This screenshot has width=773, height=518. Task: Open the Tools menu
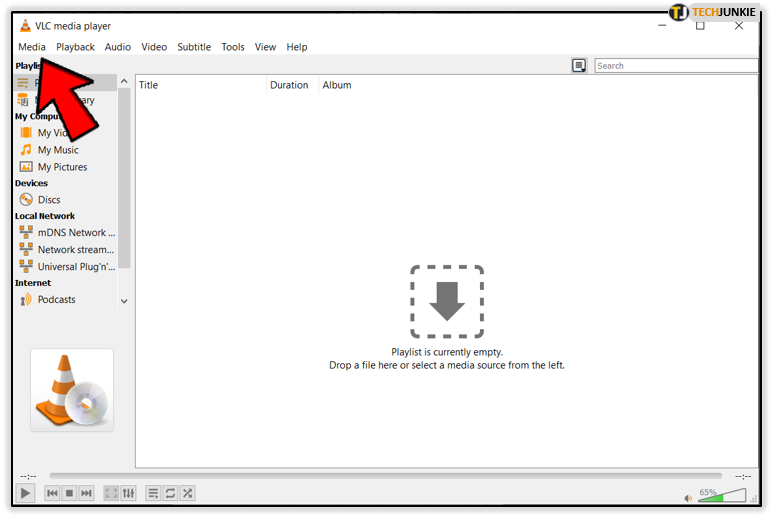[x=233, y=47]
